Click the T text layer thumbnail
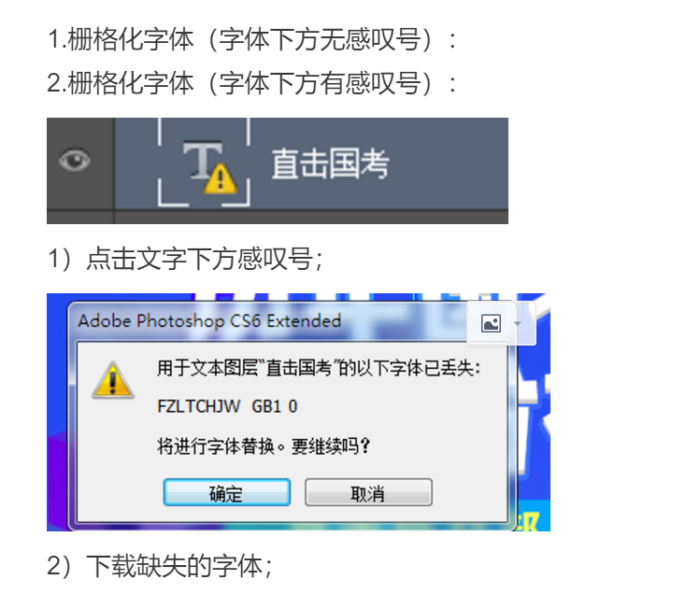The height and width of the screenshot is (594, 700). (x=203, y=161)
